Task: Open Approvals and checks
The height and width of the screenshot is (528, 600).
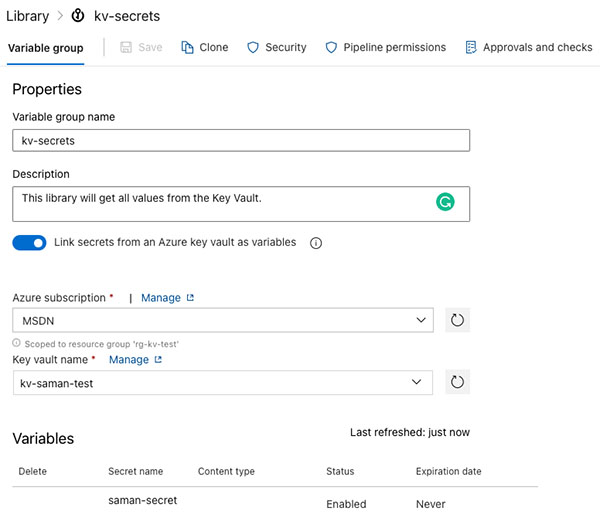Action: [x=528, y=47]
